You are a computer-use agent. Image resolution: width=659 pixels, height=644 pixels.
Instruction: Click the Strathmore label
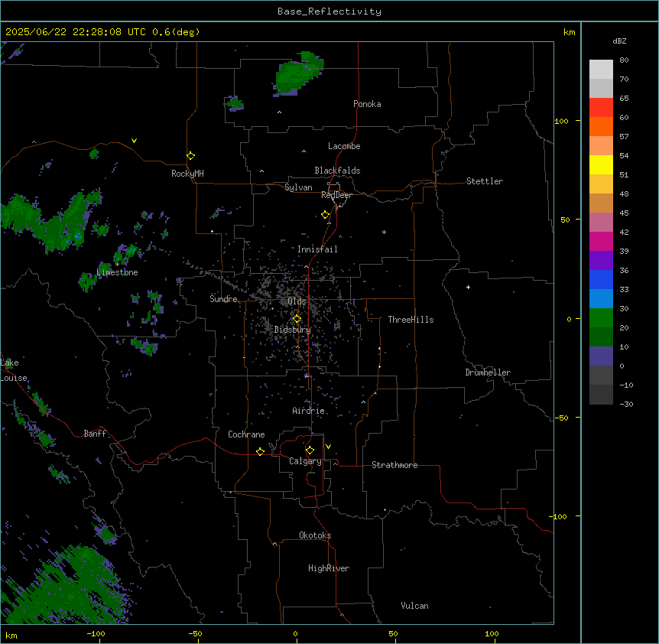pos(394,465)
